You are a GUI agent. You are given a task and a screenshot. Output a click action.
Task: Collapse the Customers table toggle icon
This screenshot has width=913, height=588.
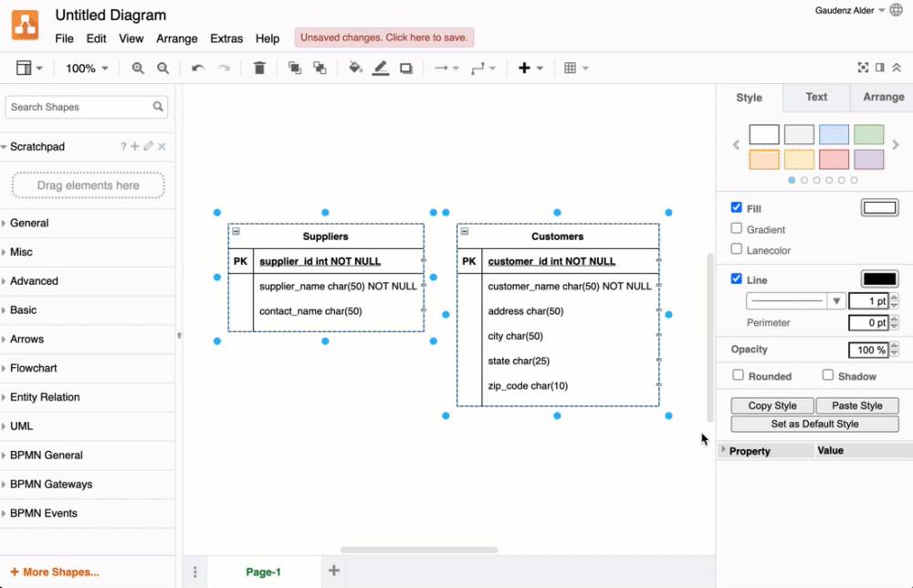tap(464, 231)
